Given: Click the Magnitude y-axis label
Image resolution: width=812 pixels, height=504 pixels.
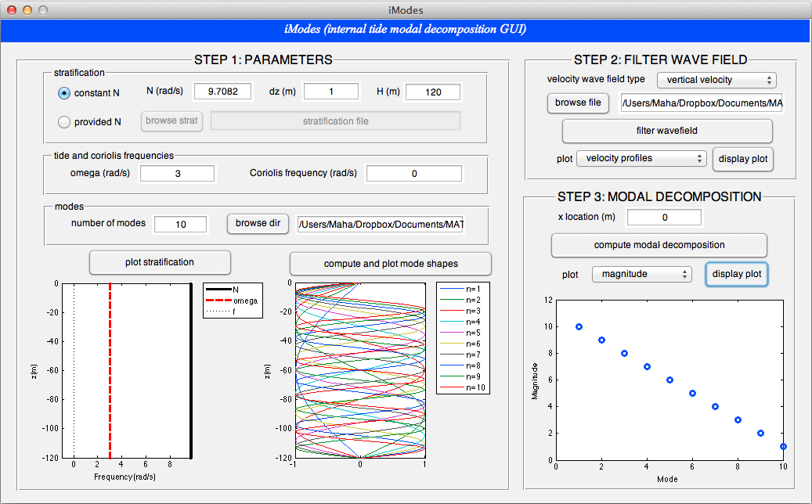Looking at the screenshot, I should pyautogui.click(x=535, y=381).
